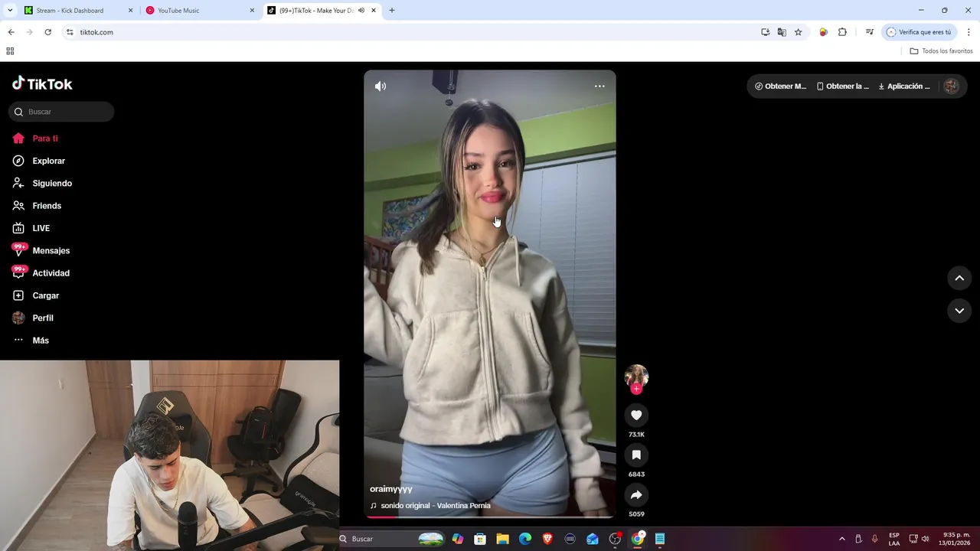This screenshot has height=551, width=980.
Task: Open the Chrome three-dot menu
Action: click(969, 32)
